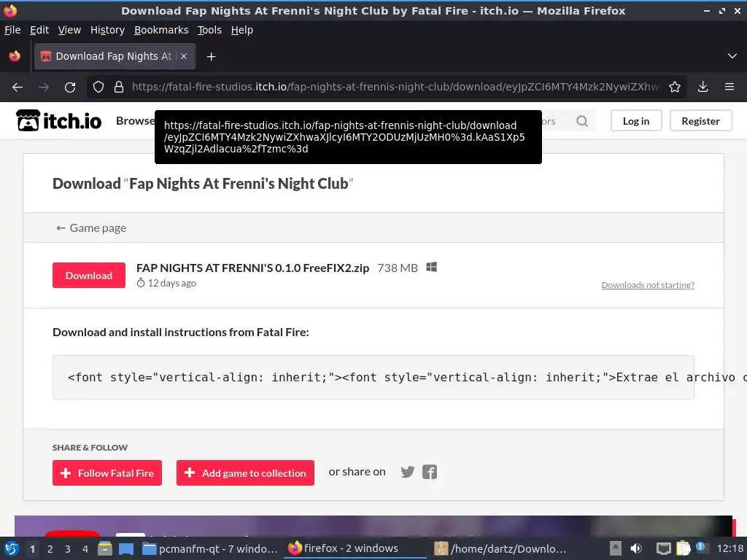This screenshot has width=747, height=560.
Task: Open the shield tracking protection icon
Action: (x=98, y=87)
